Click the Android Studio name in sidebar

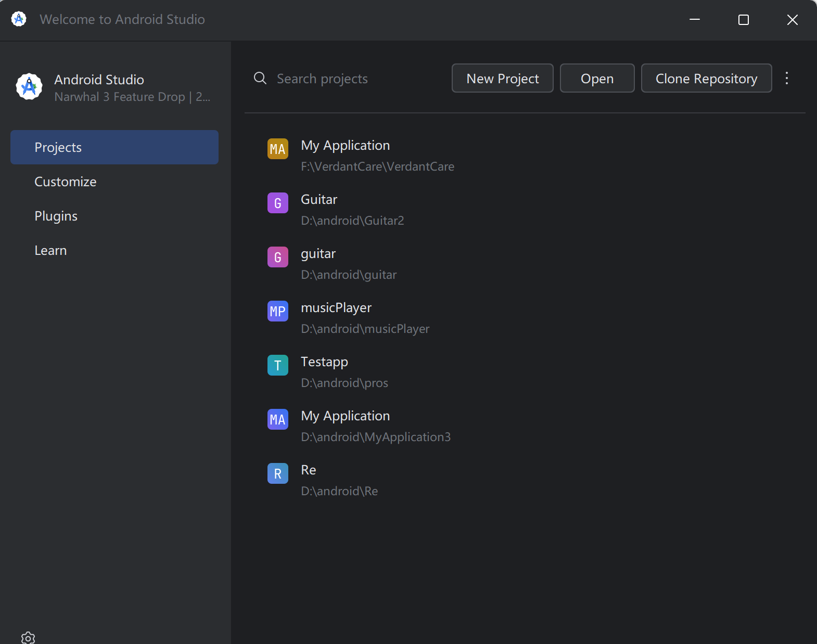[99, 80]
